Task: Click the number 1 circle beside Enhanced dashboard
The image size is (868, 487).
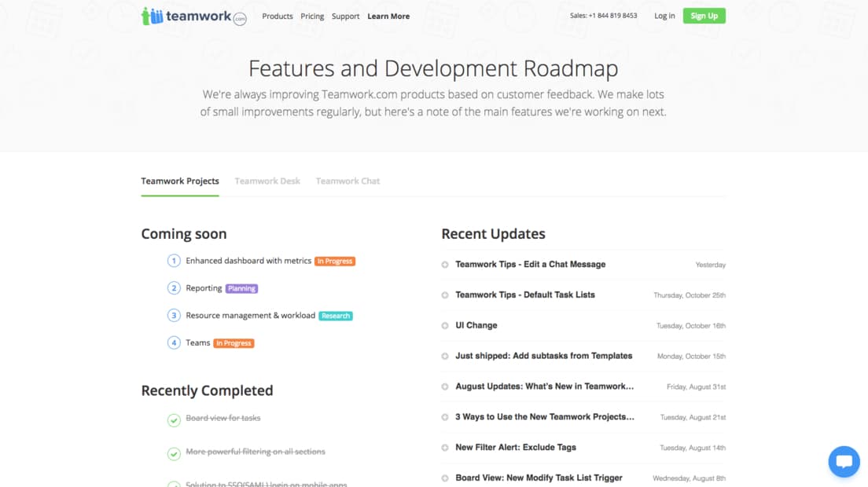Action: [174, 260]
